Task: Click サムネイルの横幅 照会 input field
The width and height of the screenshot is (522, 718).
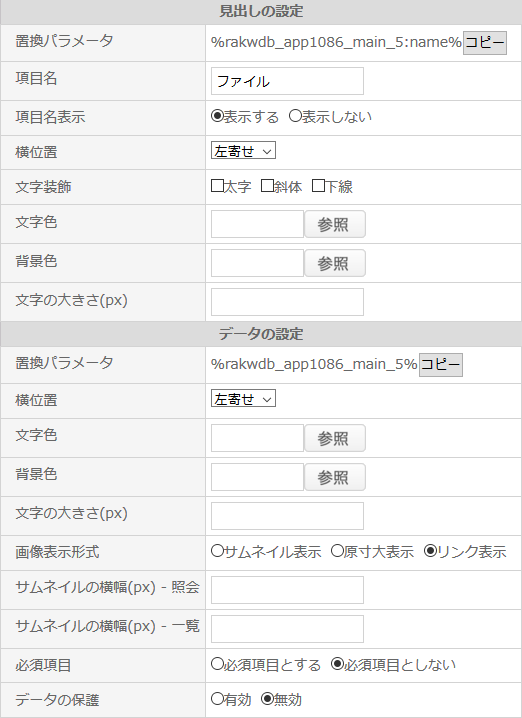Action: click(x=287, y=590)
